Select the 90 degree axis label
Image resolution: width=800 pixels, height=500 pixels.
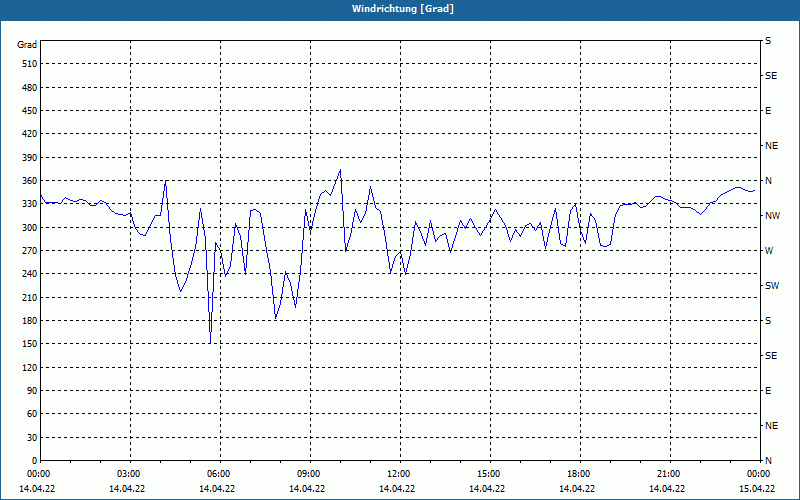coord(32,391)
